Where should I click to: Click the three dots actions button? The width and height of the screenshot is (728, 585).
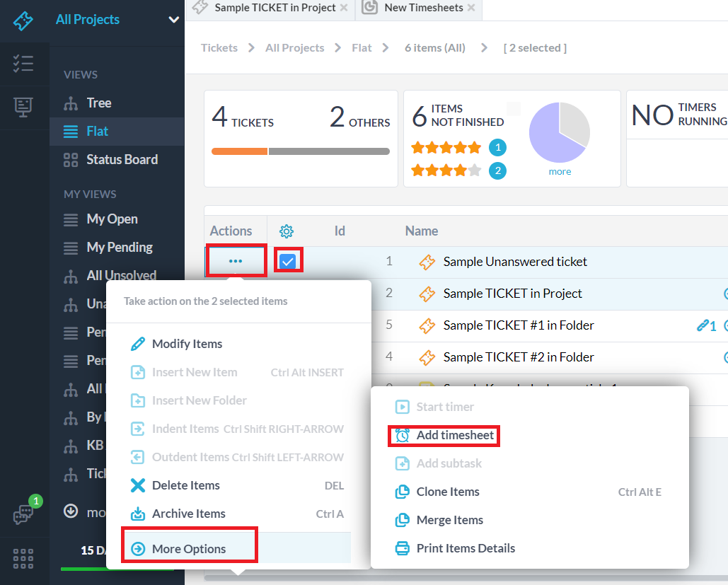[236, 261]
